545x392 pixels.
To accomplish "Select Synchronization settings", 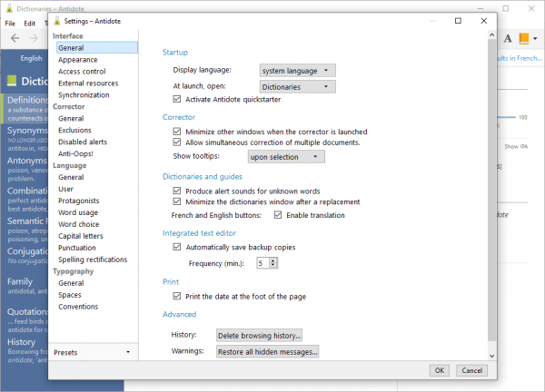I will click(x=84, y=95).
